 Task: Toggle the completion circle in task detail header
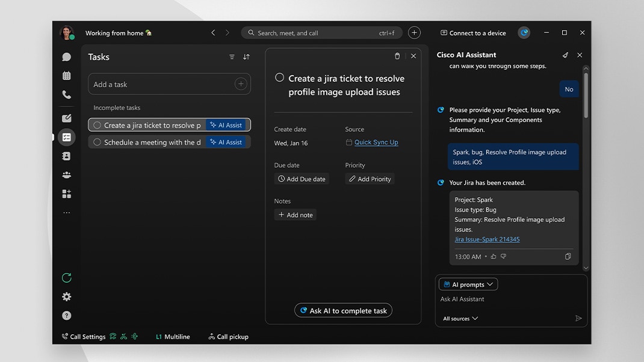pos(279,78)
